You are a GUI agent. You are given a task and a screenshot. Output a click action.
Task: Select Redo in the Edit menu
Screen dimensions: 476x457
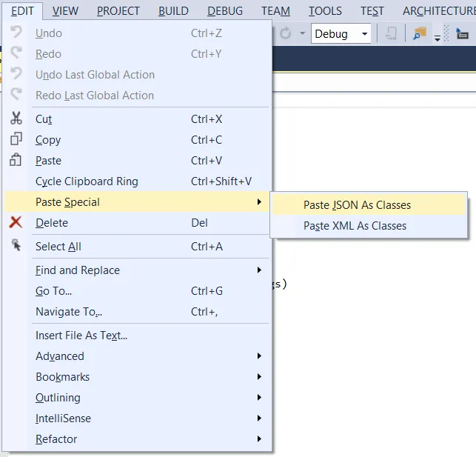pyautogui.click(x=138, y=54)
